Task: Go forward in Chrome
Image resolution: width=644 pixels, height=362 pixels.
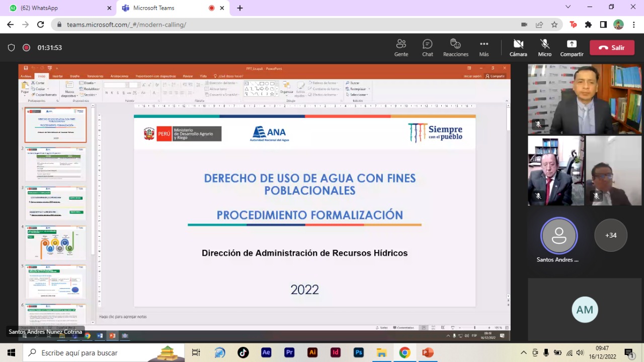Action: [x=26, y=25]
